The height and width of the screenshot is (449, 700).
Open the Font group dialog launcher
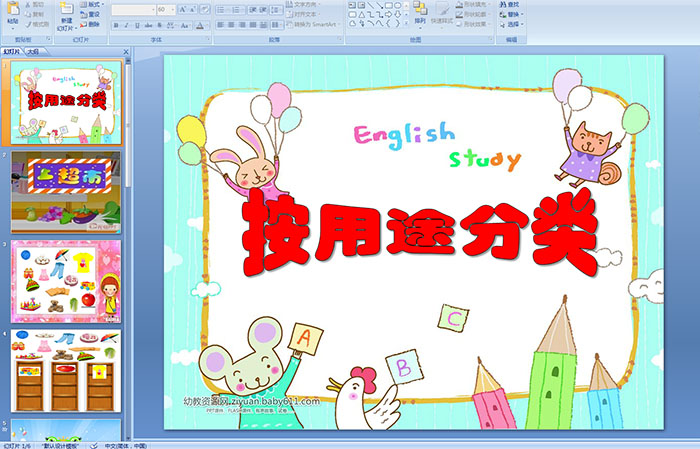[x=208, y=39]
